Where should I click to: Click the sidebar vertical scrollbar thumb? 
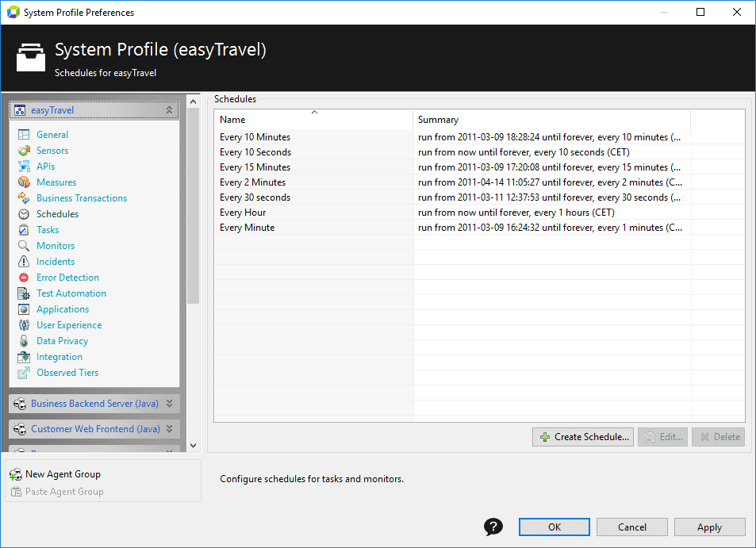pyautogui.click(x=194, y=206)
